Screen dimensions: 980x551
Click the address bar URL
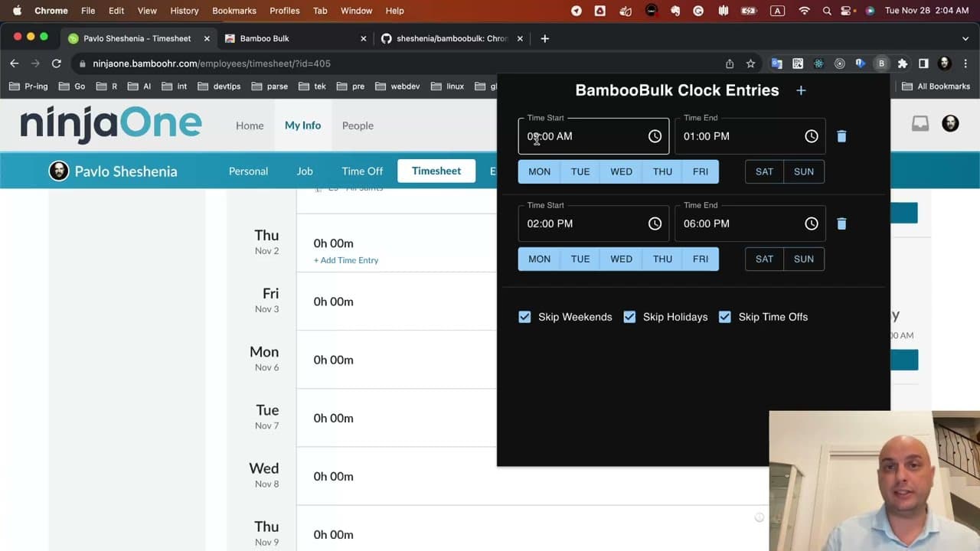(211, 64)
